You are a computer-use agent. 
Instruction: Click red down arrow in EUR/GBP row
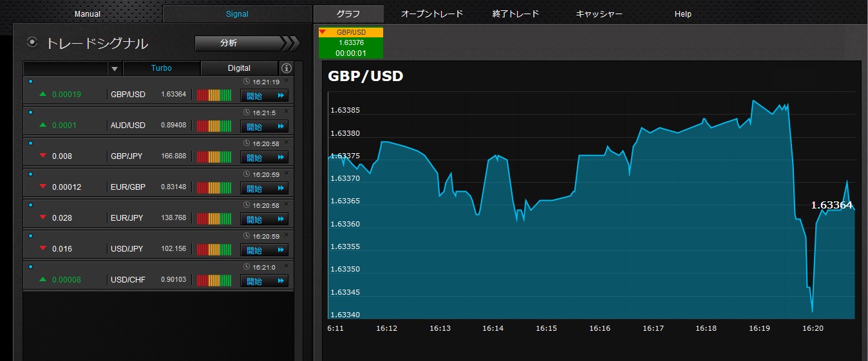point(43,187)
